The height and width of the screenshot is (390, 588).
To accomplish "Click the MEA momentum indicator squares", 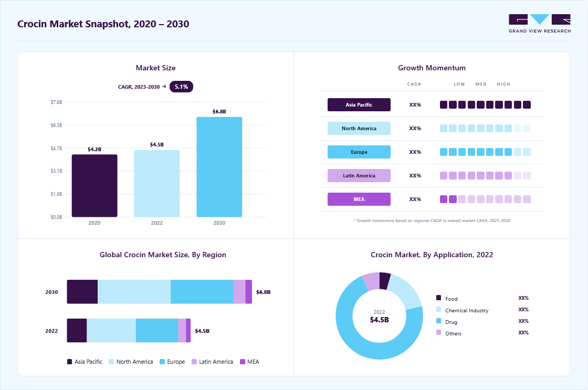I will (485, 199).
